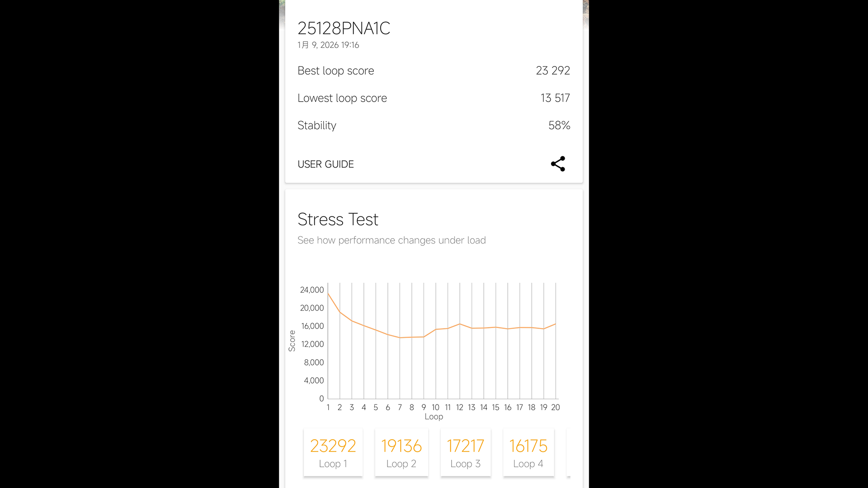Image resolution: width=868 pixels, height=488 pixels.
Task: Open the USER GUIDE link
Action: tap(325, 164)
